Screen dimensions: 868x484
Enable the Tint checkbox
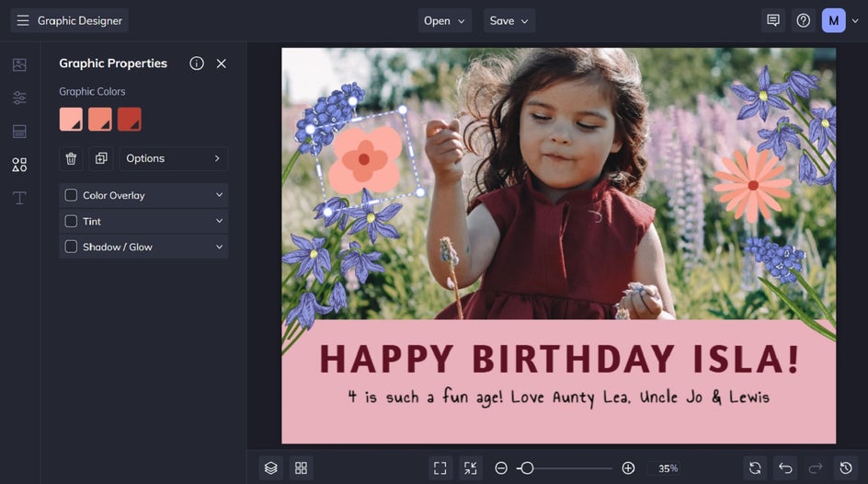[x=71, y=221]
